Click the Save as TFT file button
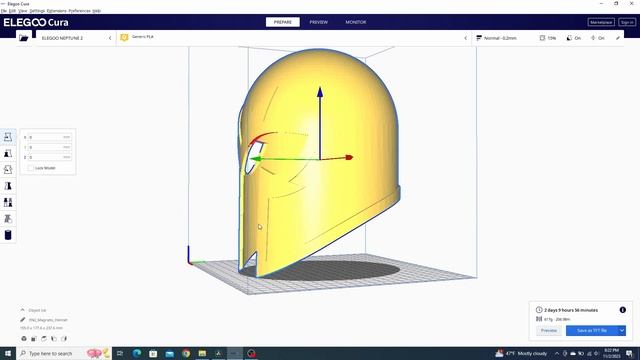The height and width of the screenshot is (360, 640). point(592,331)
